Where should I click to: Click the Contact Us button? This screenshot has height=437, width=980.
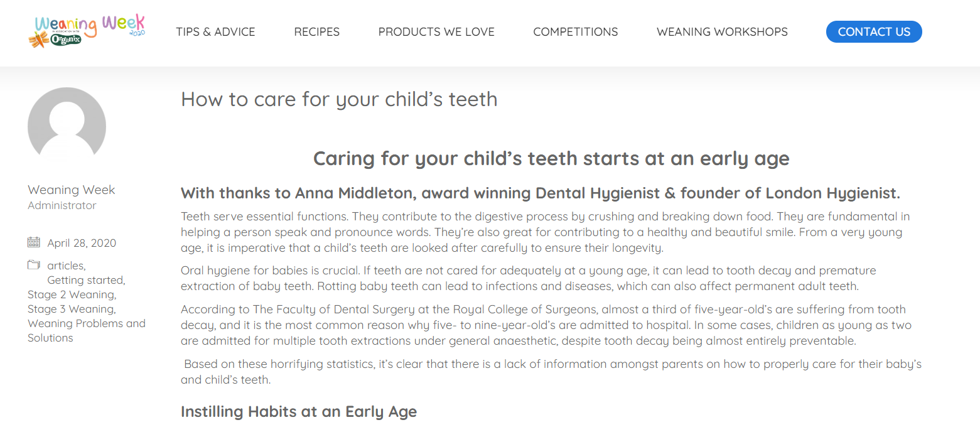click(x=874, y=32)
